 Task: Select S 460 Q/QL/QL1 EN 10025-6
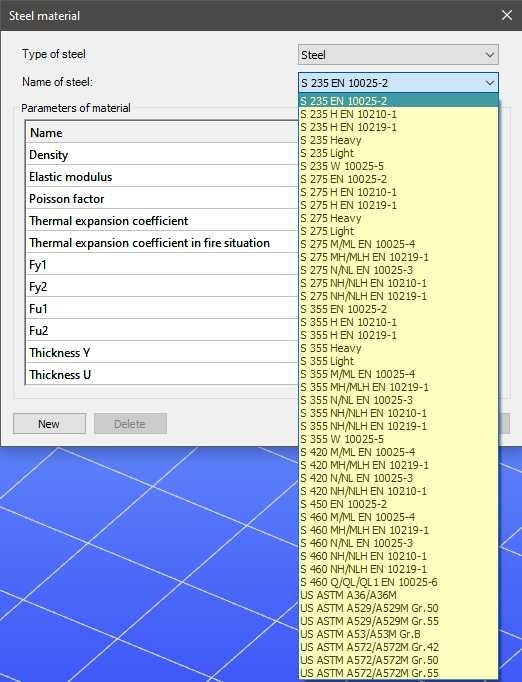click(x=398, y=582)
